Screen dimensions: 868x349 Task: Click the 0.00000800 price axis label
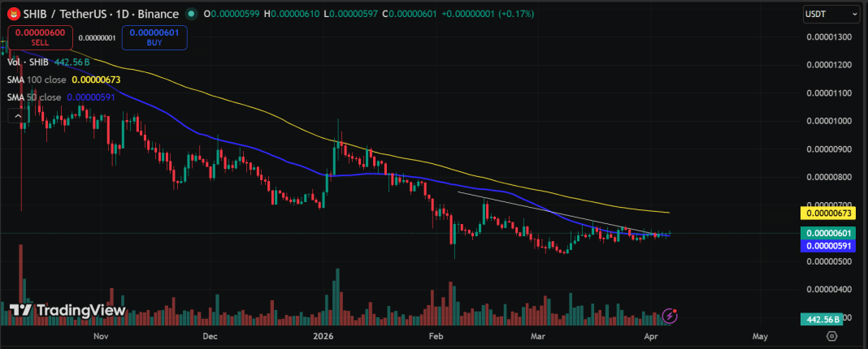tap(827, 177)
